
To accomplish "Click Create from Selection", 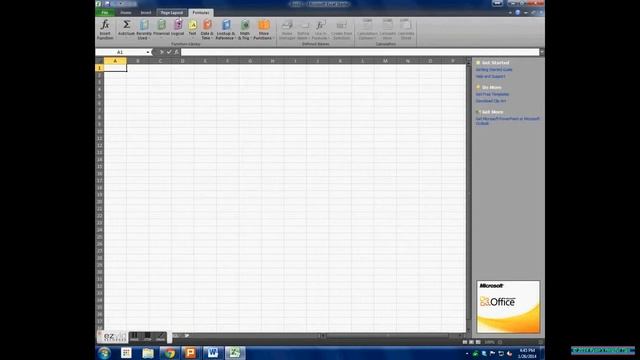I will point(342,29).
